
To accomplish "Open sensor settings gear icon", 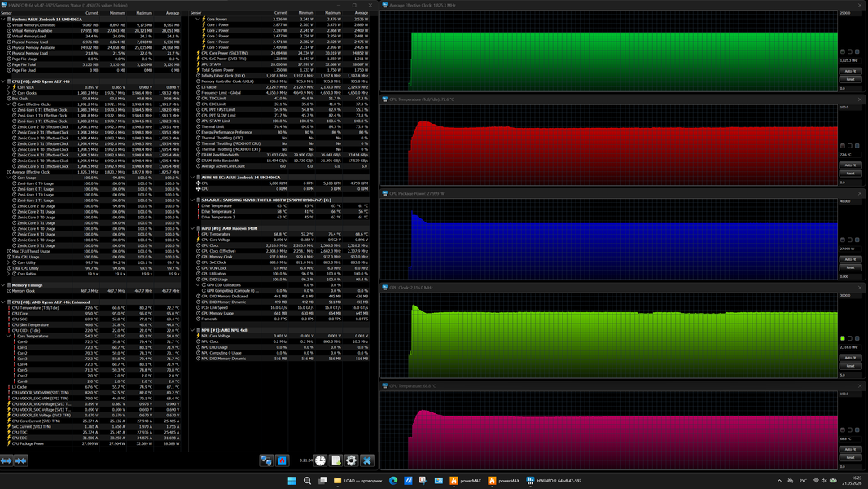I will (x=351, y=460).
